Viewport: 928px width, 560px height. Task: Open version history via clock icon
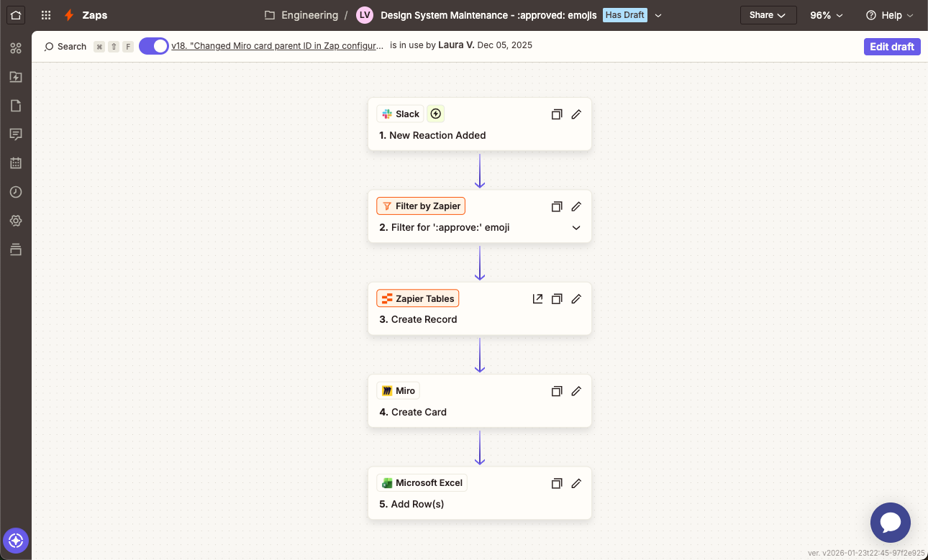(x=16, y=192)
